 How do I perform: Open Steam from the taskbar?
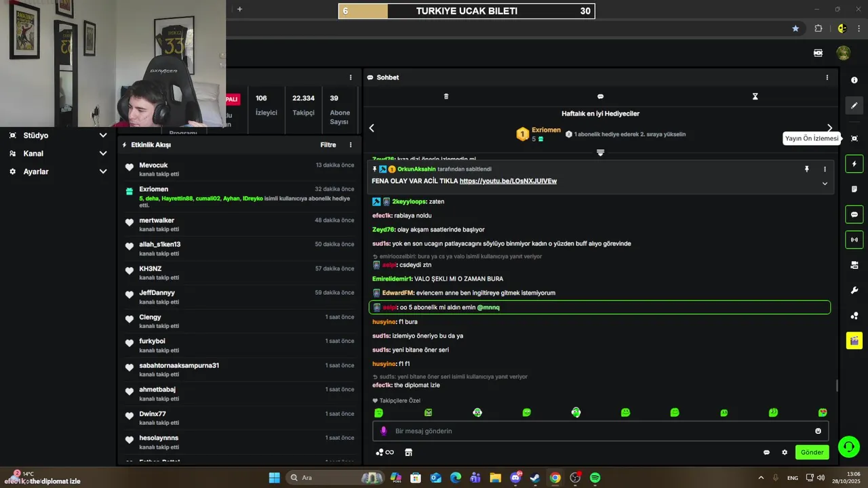point(535,478)
